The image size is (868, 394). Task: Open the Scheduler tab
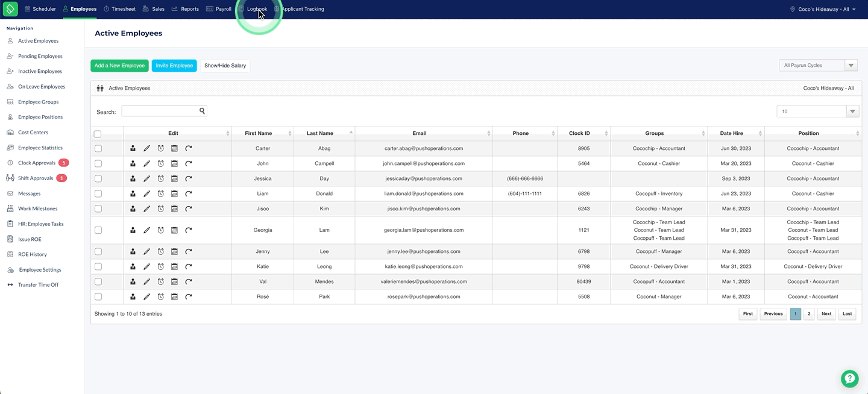coord(40,9)
